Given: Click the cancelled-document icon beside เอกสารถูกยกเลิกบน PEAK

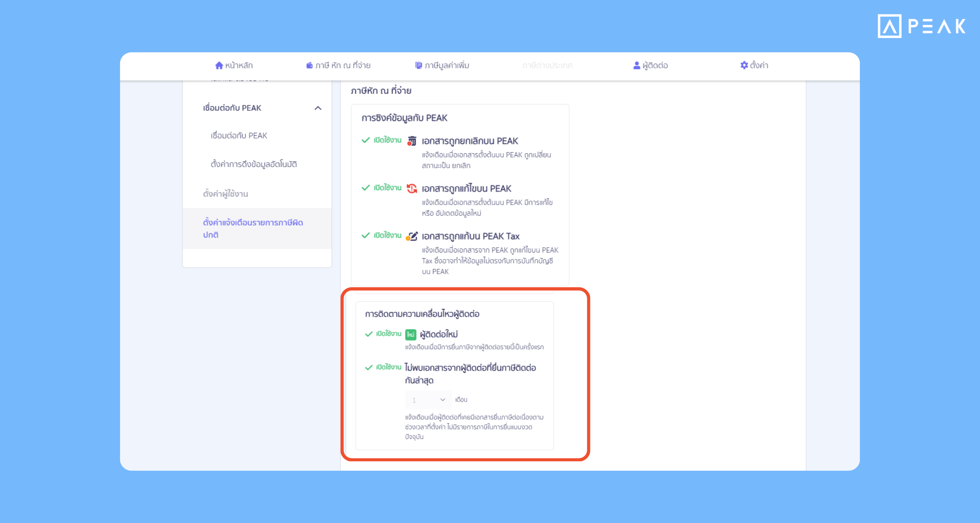Looking at the screenshot, I should point(412,141).
